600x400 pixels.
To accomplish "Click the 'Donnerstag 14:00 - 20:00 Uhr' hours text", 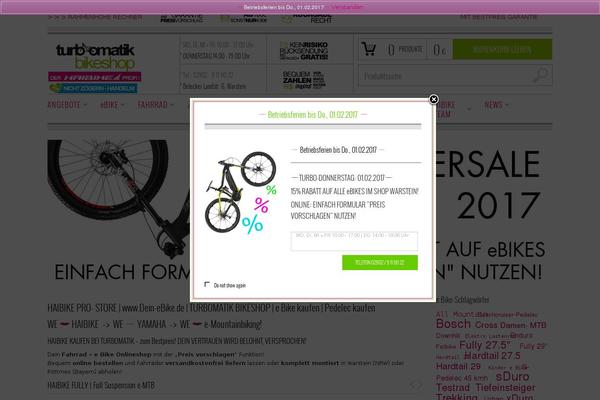I will tap(216, 56).
